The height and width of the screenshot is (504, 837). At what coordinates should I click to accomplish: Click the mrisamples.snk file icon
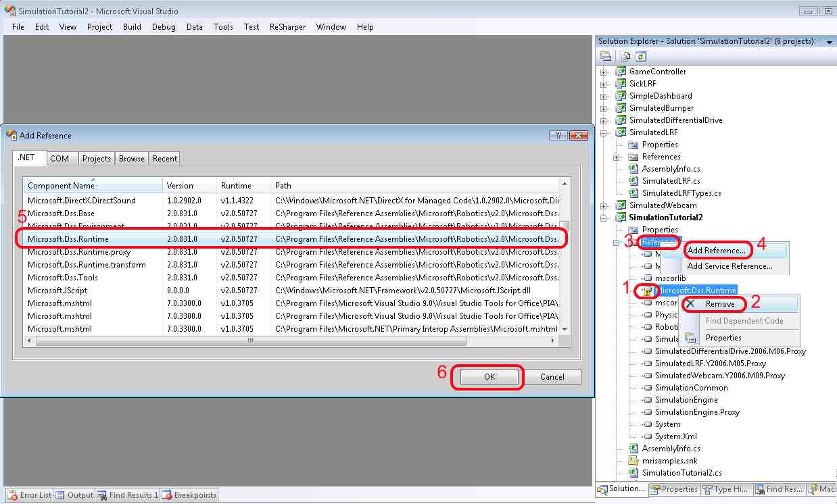[x=633, y=461]
